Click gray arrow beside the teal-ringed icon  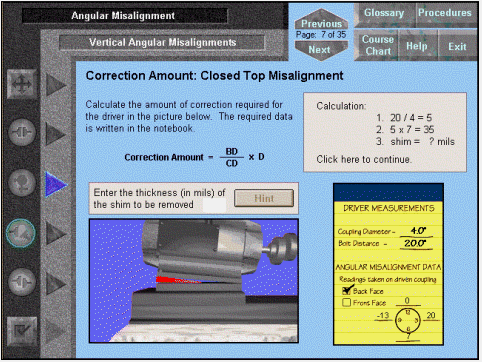[x=56, y=233]
